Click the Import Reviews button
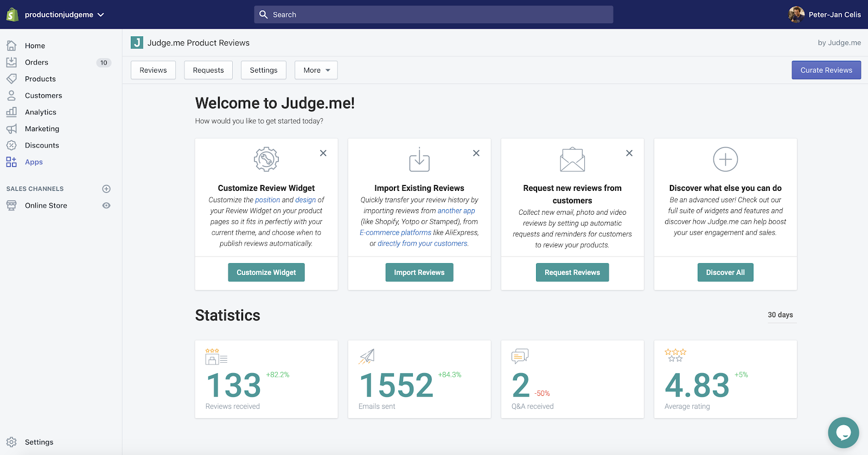868x455 pixels. pyautogui.click(x=419, y=272)
